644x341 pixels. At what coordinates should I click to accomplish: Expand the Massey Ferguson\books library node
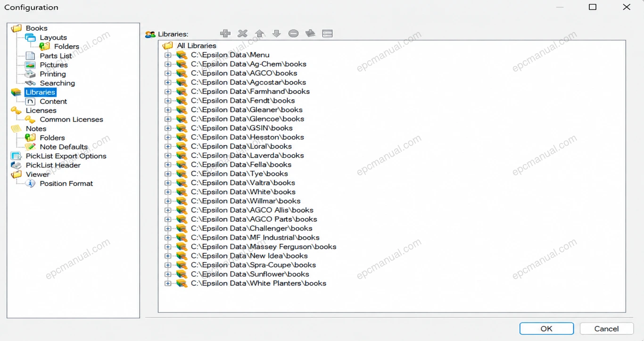click(x=168, y=247)
